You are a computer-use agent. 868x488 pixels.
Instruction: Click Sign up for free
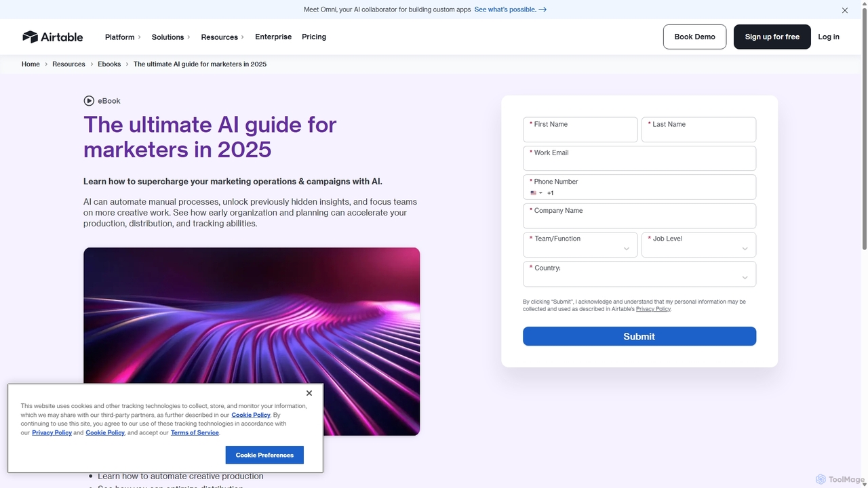click(x=772, y=37)
